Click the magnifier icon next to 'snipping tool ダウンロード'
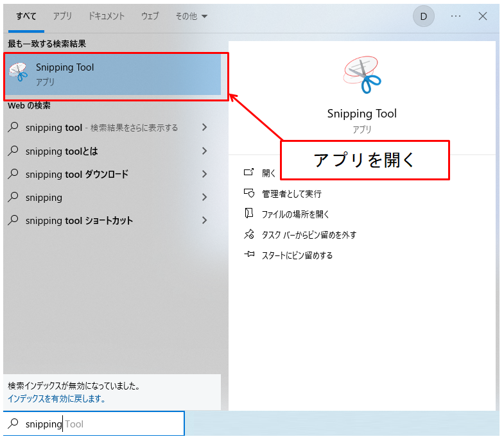Screen dimensions: 504x439 13,174
